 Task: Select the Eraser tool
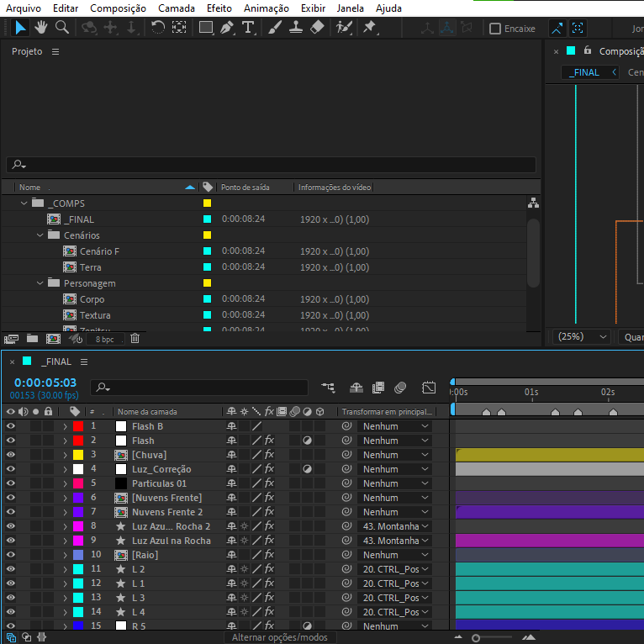coord(317,28)
